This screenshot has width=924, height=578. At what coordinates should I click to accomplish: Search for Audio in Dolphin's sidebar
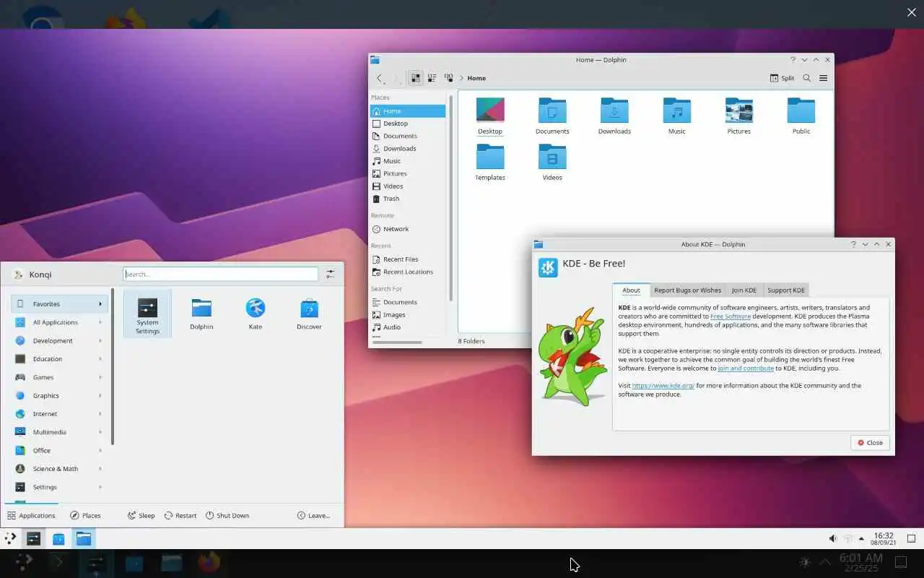point(408,327)
